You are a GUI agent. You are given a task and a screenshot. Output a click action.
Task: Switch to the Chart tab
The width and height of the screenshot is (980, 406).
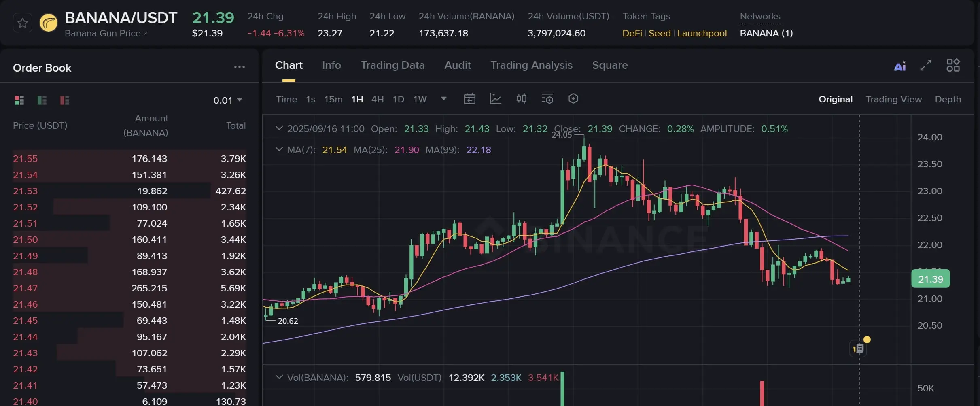click(288, 65)
